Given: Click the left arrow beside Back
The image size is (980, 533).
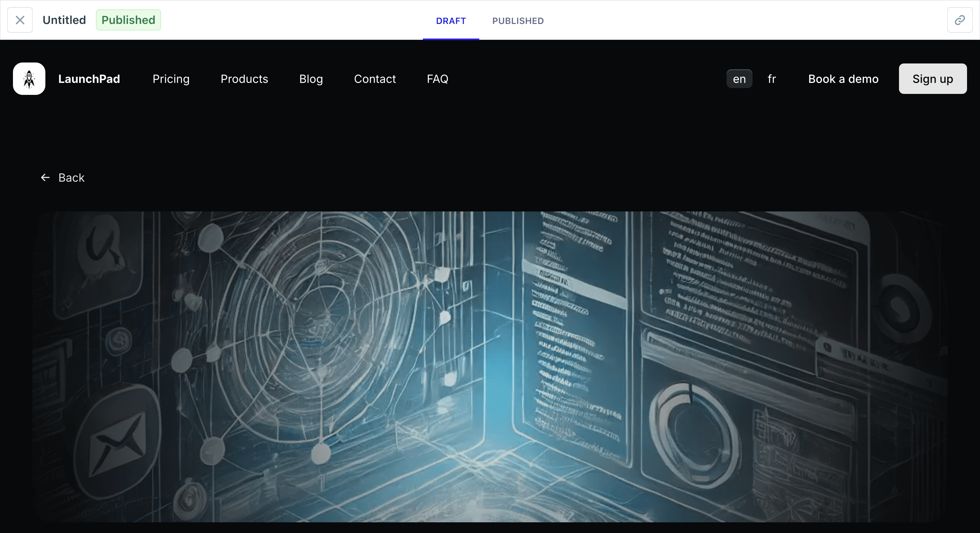Looking at the screenshot, I should point(45,177).
